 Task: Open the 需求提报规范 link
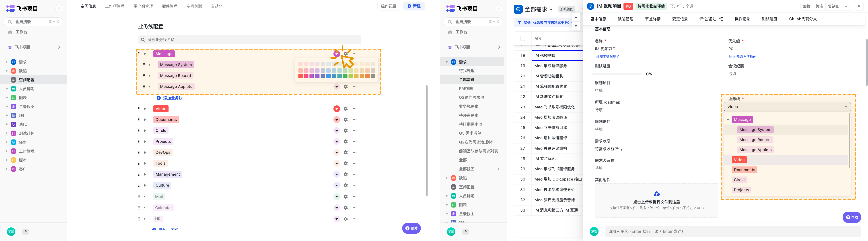tap(608, 56)
